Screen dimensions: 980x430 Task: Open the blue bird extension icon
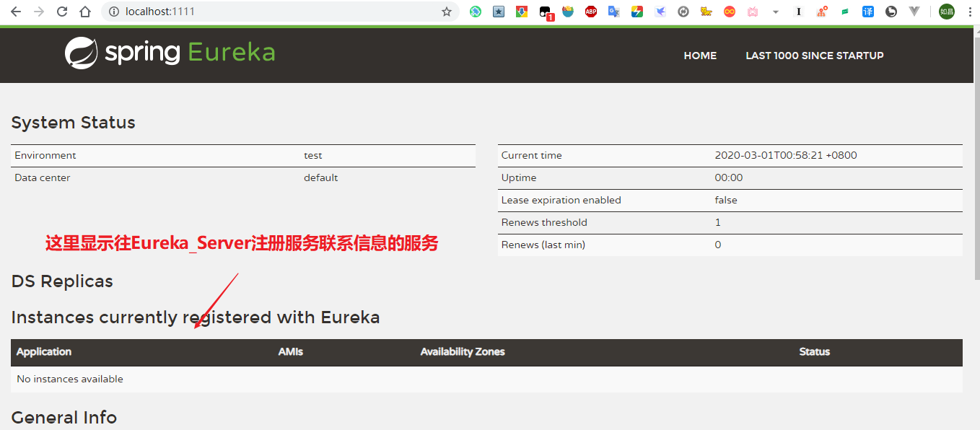click(660, 12)
